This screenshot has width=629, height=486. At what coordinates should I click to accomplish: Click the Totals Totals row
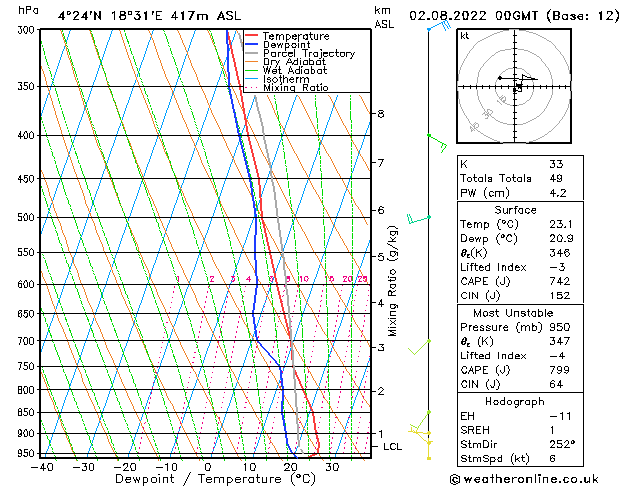tap(492, 178)
